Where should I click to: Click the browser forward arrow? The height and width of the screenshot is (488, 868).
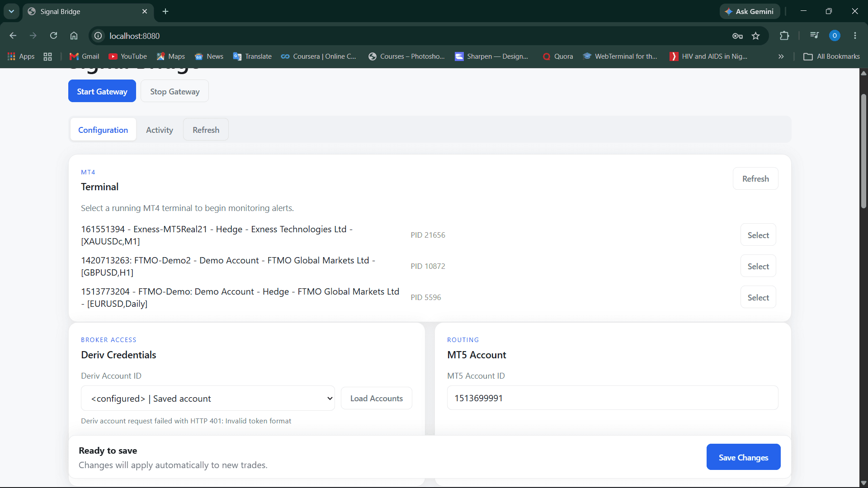tap(33, 36)
